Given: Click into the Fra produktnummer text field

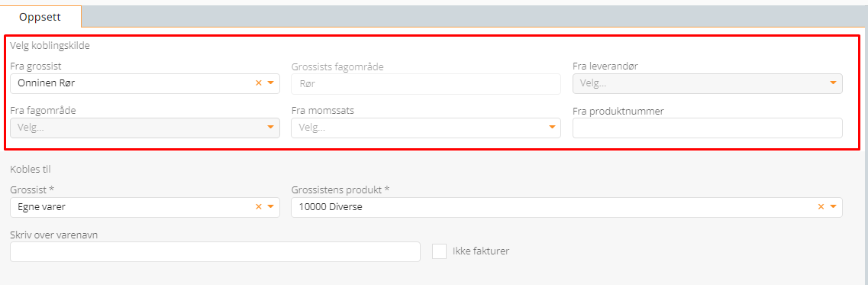Looking at the screenshot, I should pyautogui.click(x=708, y=128).
